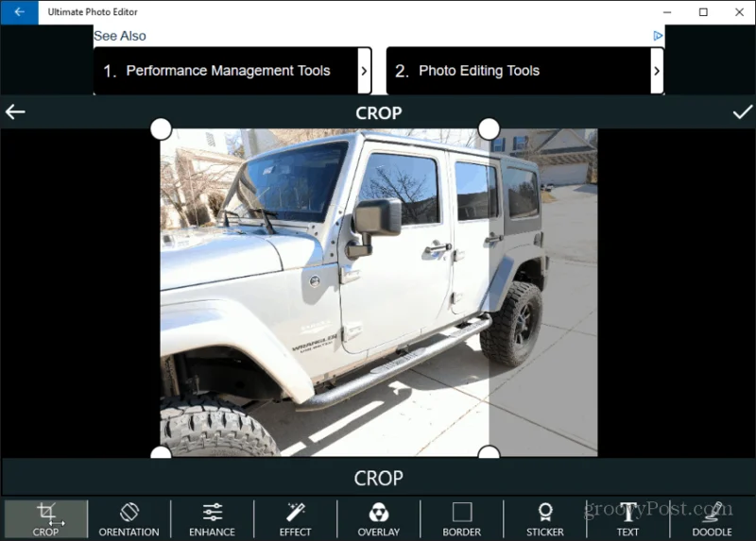The height and width of the screenshot is (541, 756).
Task: Maximize the Ultimate Photo Editor window
Action: pyautogui.click(x=703, y=12)
